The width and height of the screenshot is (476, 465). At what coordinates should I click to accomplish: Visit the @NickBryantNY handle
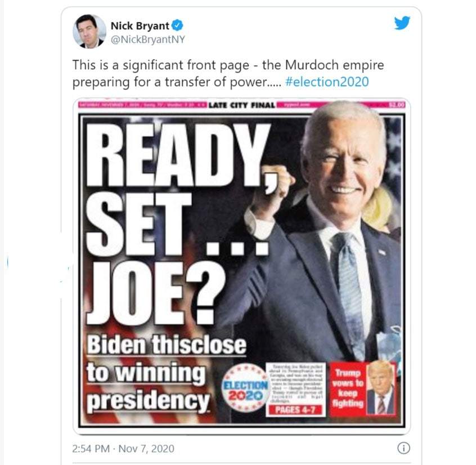pos(148,39)
